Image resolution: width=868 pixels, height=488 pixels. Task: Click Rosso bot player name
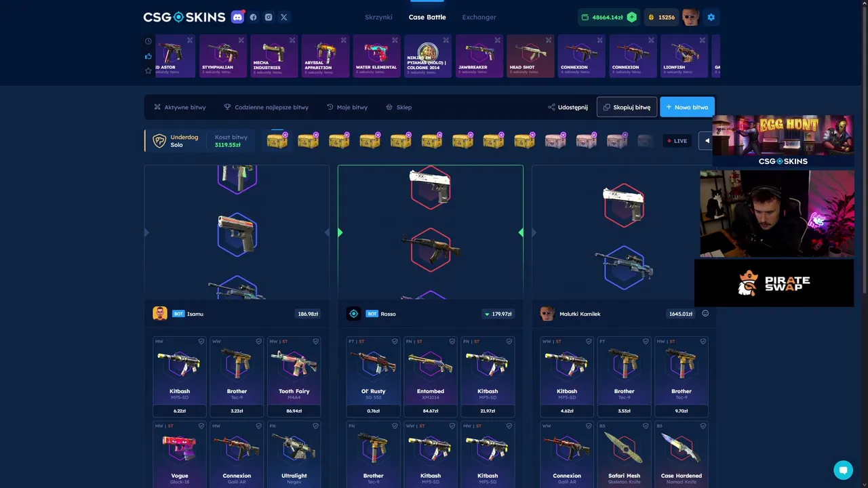tap(388, 314)
